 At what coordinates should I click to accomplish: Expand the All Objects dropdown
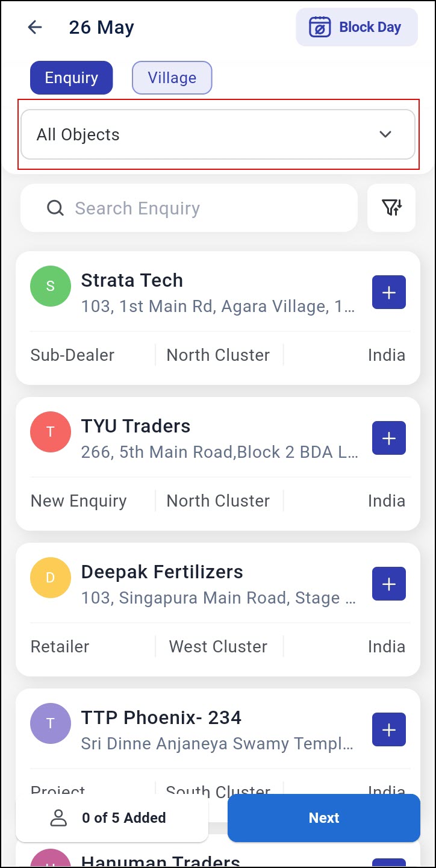(x=218, y=134)
